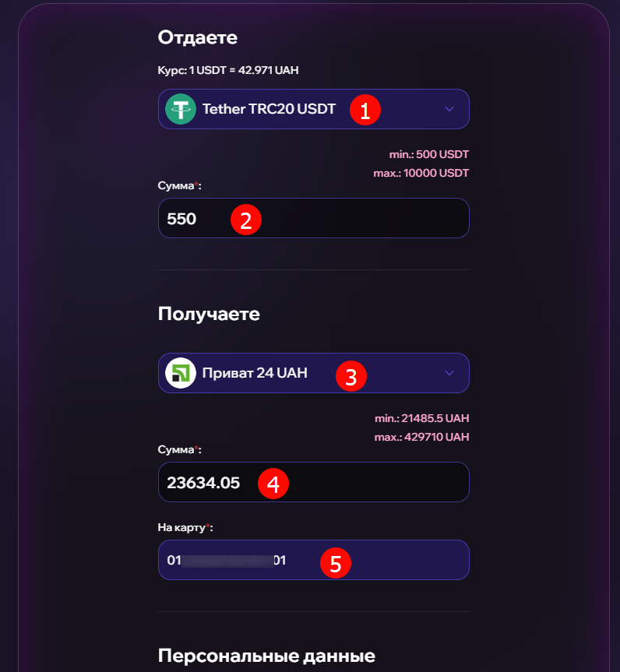Viewport: 620px width, 672px height.
Task: Click the min.: 500 USDT limit text
Action: pyautogui.click(x=428, y=154)
